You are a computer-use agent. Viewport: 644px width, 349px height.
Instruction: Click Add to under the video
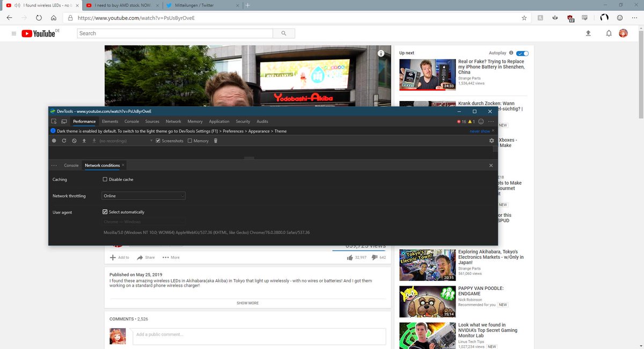[x=120, y=258]
